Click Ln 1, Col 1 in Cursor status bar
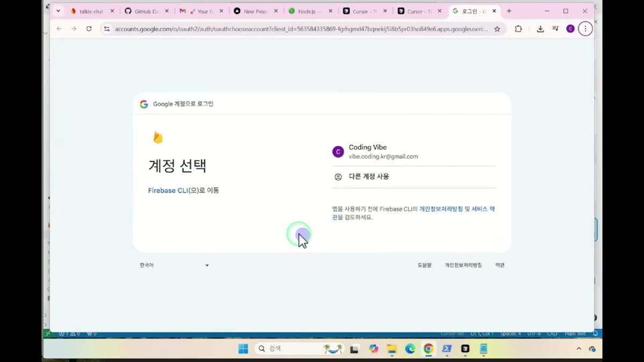 pyautogui.click(x=482, y=334)
